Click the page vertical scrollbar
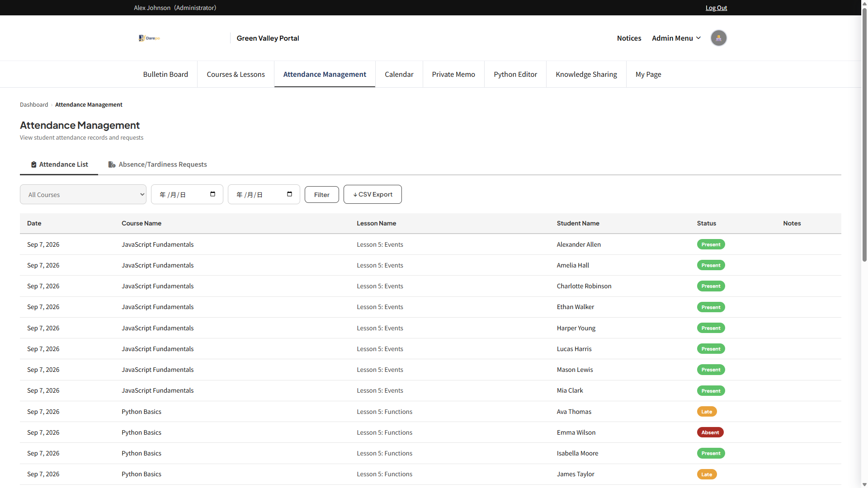The width and height of the screenshot is (868, 488). 864,136
